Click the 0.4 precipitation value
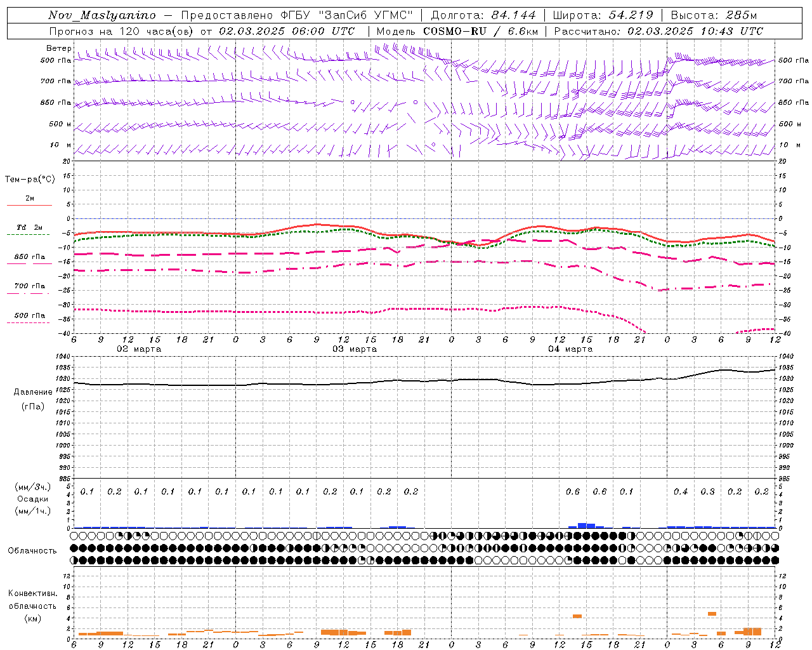Image resolution: width=812 pixels, height=650 pixels. point(681,492)
